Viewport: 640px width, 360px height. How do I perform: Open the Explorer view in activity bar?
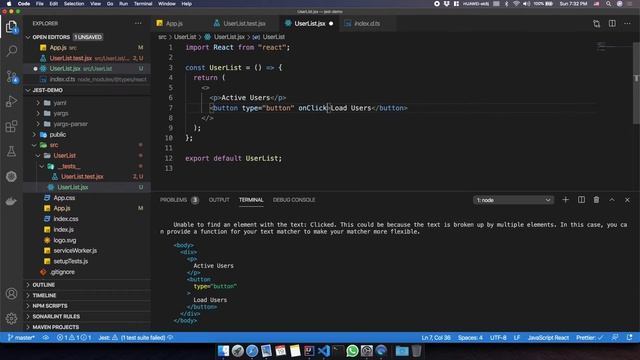[11, 27]
